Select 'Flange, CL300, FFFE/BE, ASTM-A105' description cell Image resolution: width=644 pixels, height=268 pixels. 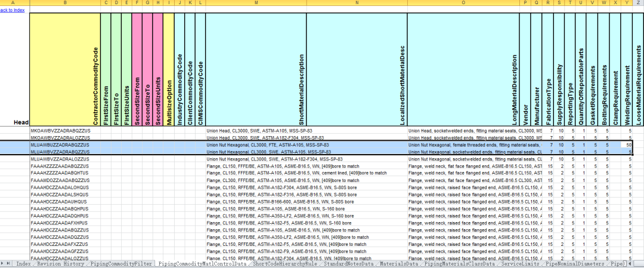tap(255, 180)
